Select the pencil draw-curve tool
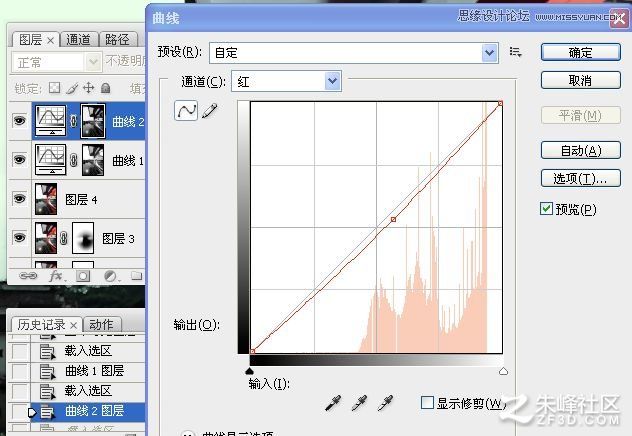Image resolution: width=632 pixels, height=436 pixels. (x=210, y=110)
